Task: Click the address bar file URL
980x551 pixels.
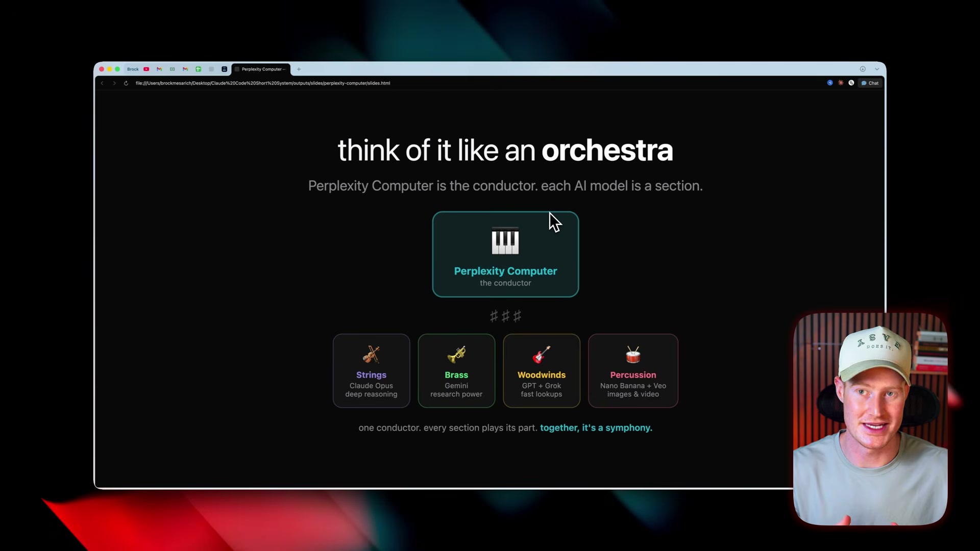Action: tap(263, 83)
